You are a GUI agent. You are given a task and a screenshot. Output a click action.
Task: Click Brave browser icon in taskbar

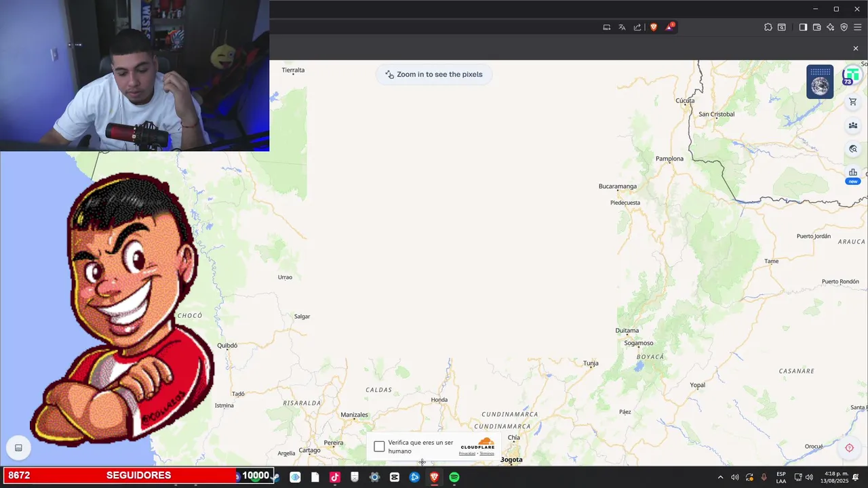434,477
